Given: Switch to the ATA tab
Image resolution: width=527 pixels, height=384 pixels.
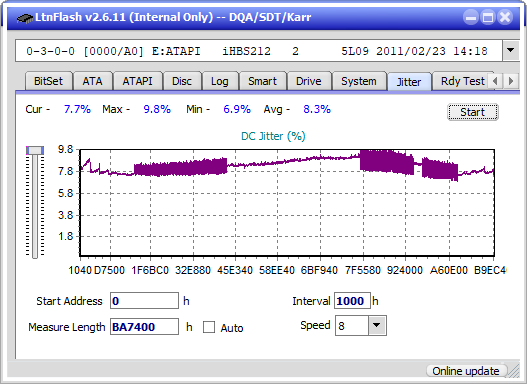Looking at the screenshot, I should (92, 81).
